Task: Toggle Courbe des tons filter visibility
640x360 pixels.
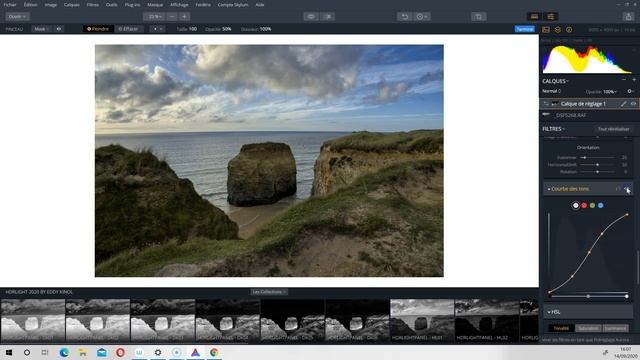Action: (627, 189)
